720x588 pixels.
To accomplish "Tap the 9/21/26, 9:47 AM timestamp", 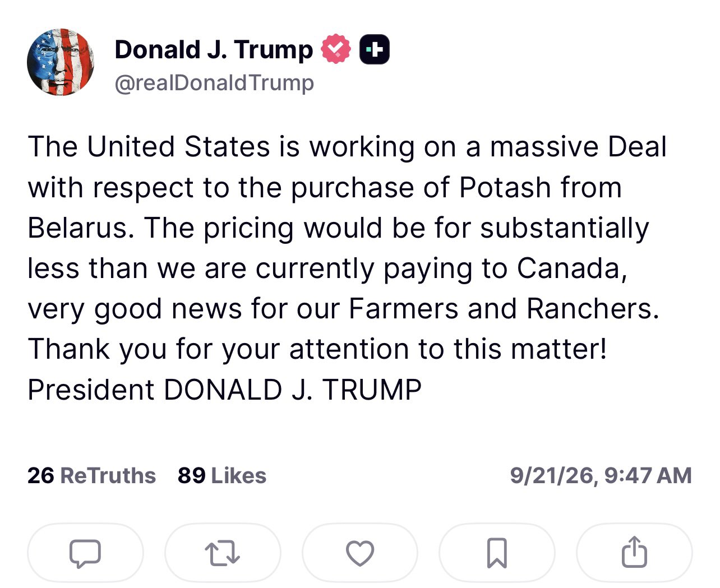I will 601,475.
